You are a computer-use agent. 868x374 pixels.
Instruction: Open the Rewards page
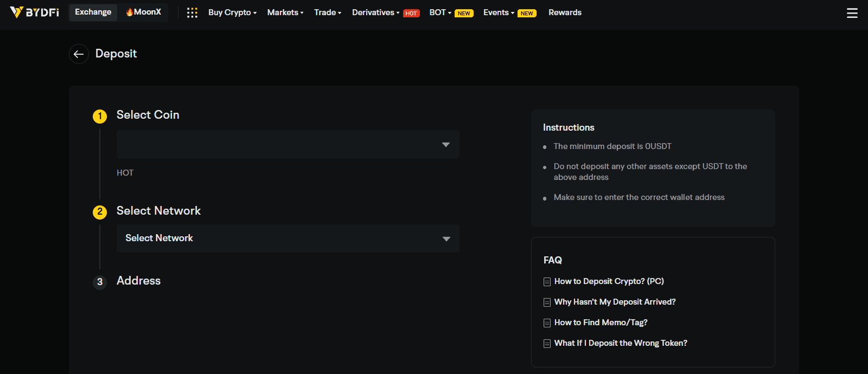(x=565, y=12)
